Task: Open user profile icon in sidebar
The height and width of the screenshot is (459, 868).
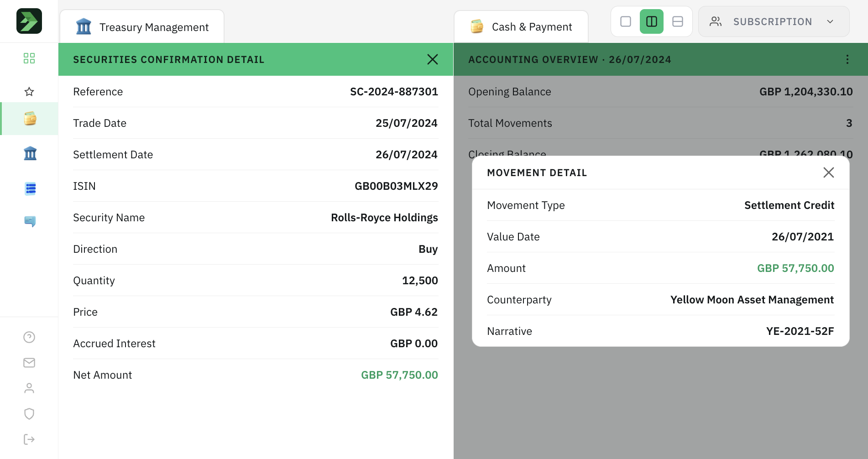Action: point(29,388)
